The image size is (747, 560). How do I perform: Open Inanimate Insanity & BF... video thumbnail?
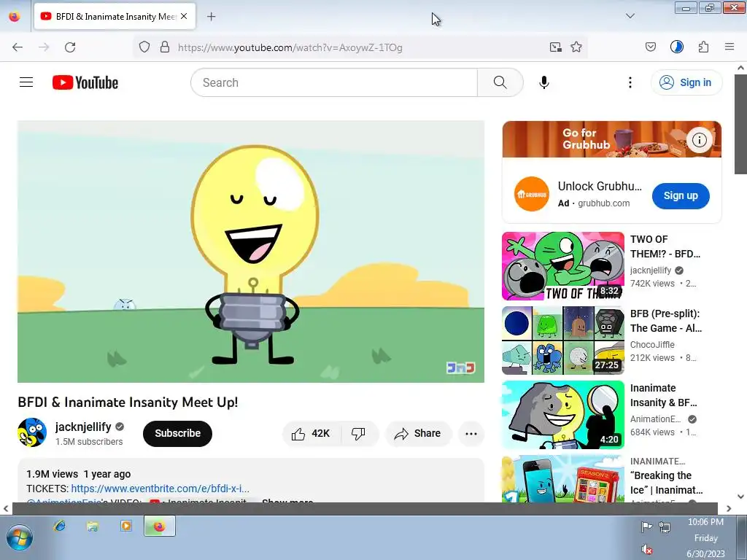pos(562,415)
